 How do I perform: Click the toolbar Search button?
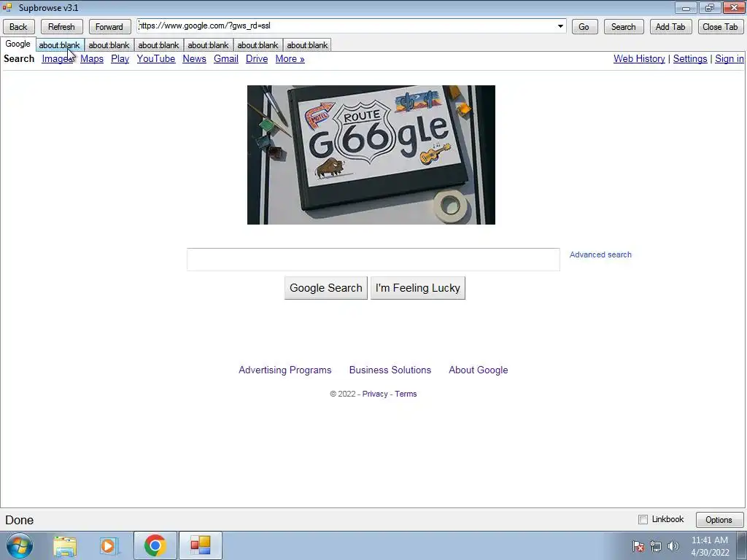point(624,27)
